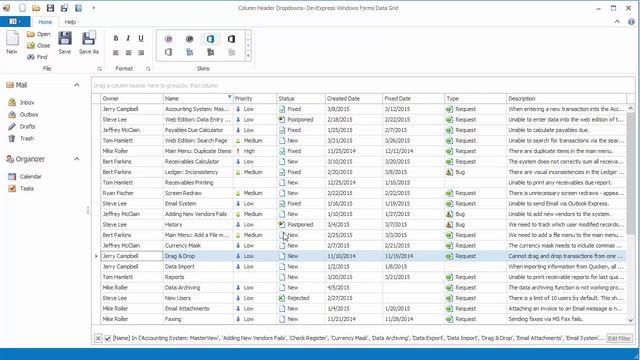The width and height of the screenshot is (640, 360).
Task: Click the Edit Filter button
Action: (x=619, y=338)
